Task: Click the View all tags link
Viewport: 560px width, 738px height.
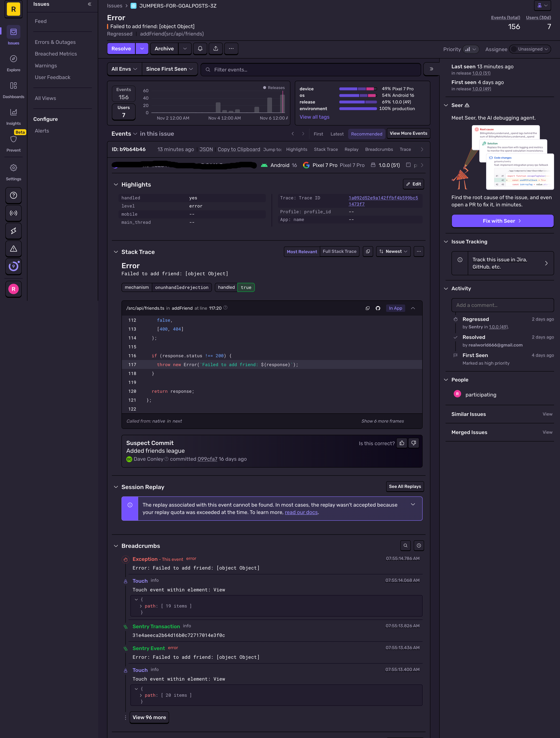Action: pos(314,117)
